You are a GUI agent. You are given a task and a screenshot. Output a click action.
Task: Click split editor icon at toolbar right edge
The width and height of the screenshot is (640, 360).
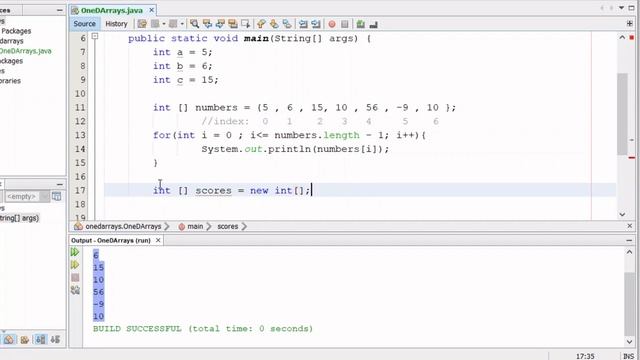629,24
